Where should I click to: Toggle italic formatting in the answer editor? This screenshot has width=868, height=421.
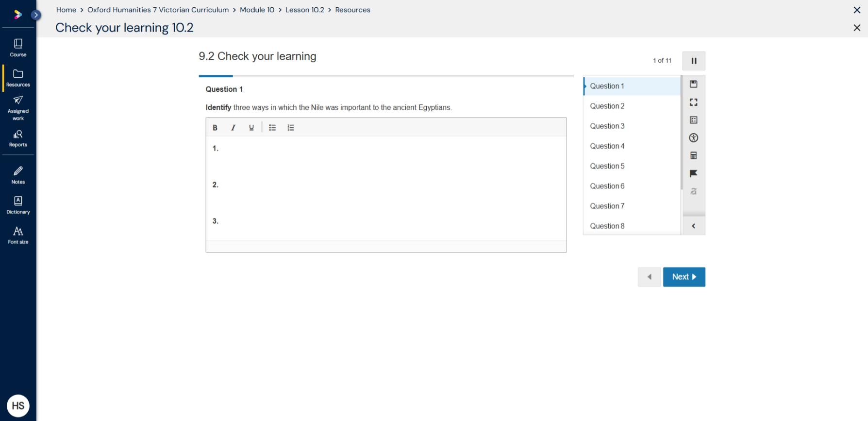point(233,128)
